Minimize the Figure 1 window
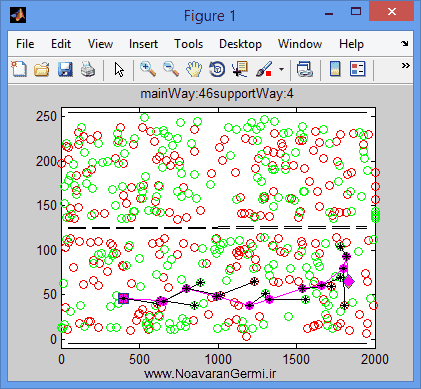The width and height of the screenshot is (421, 389). [329, 13]
